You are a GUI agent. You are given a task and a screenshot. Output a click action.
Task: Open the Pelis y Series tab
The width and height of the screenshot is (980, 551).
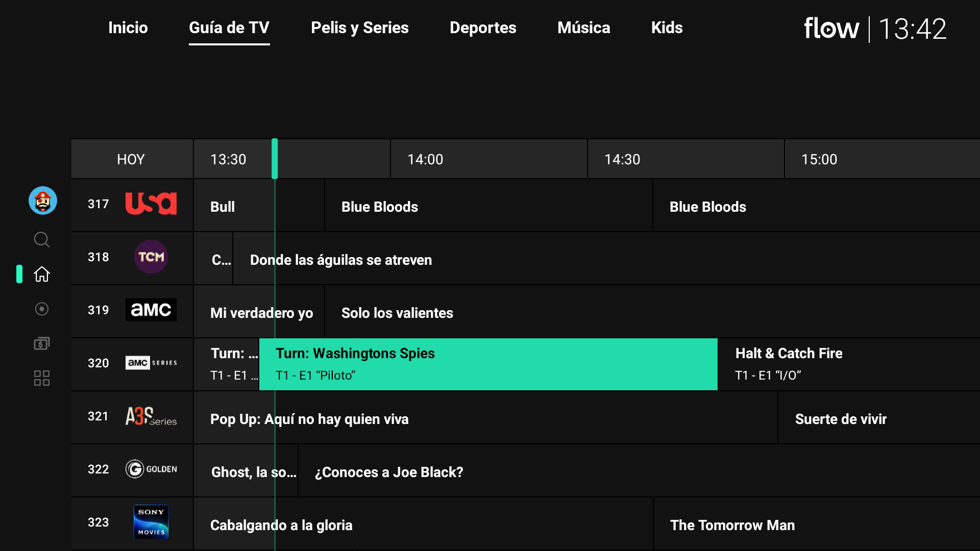[359, 28]
